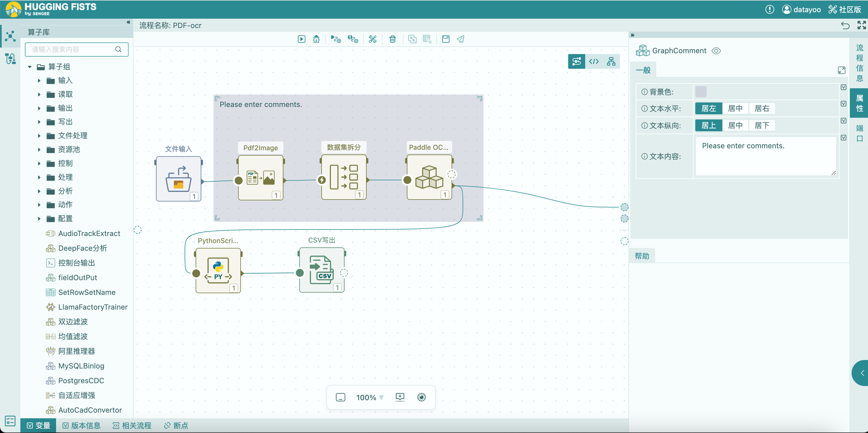Click the trash delete icon in toolbar
The width and height of the screenshot is (868, 433).
click(392, 39)
